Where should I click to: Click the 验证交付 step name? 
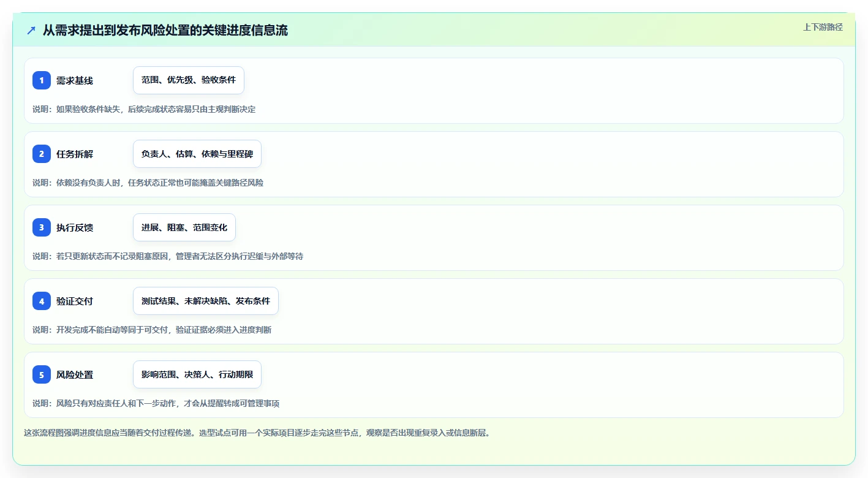pos(75,301)
